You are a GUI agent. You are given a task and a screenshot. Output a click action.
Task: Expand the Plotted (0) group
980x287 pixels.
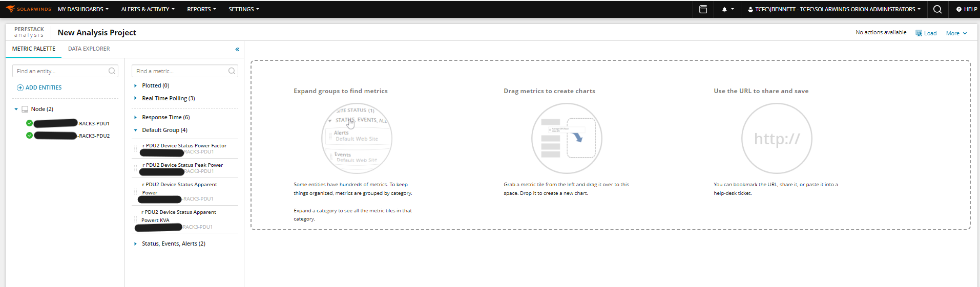pos(135,86)
